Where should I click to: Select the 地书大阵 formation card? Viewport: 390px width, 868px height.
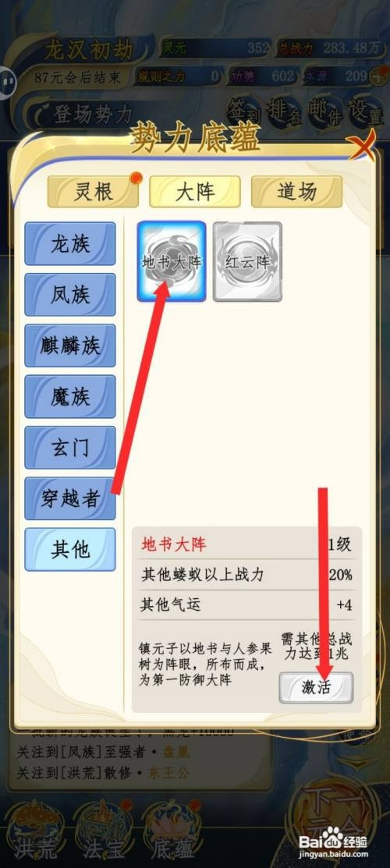click(x=172, y=261)
